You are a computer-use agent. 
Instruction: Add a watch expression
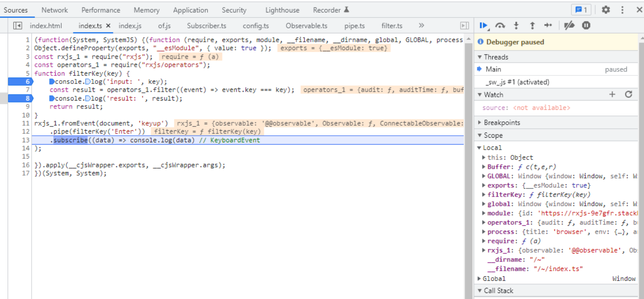(x=612, y=95)
